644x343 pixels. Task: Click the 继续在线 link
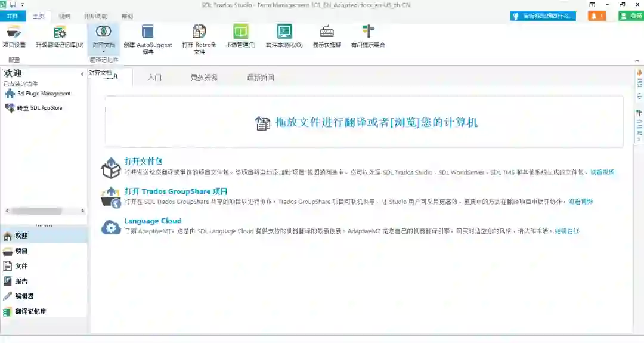click(567, 231)
